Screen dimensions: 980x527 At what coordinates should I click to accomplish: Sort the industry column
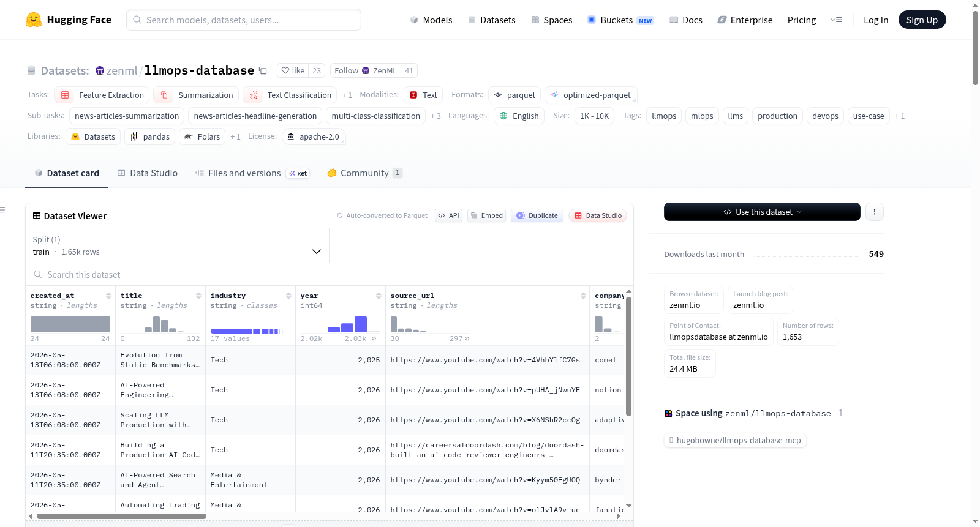pos(288,296)
